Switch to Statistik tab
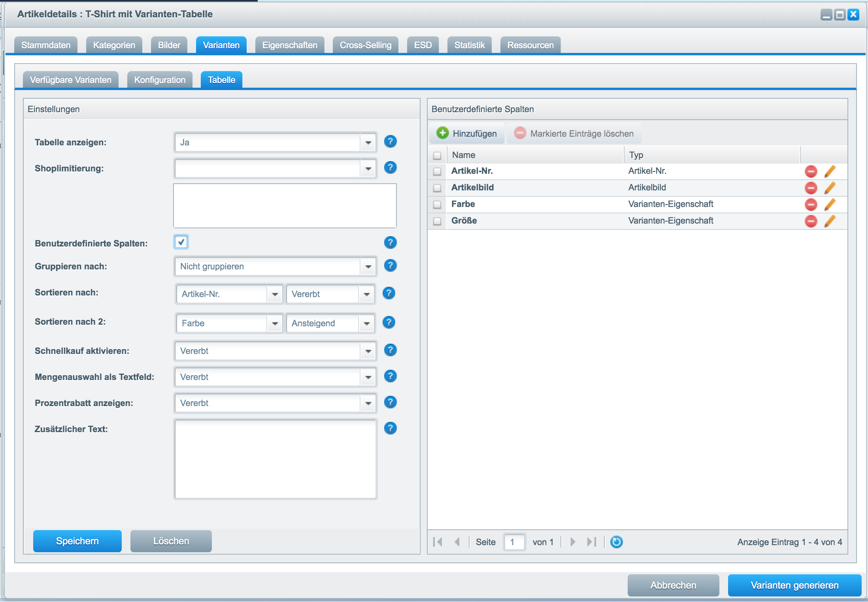868x602 pixels. 470,45
